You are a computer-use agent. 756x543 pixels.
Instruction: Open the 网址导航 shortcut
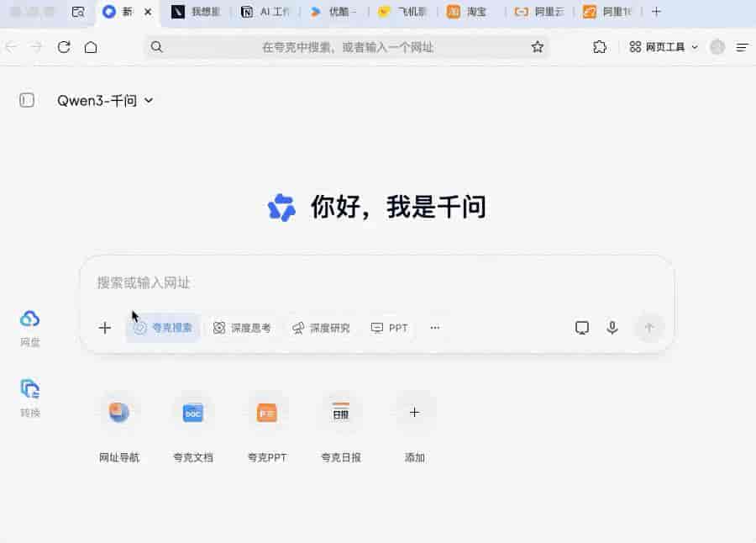tap(119, 427)
